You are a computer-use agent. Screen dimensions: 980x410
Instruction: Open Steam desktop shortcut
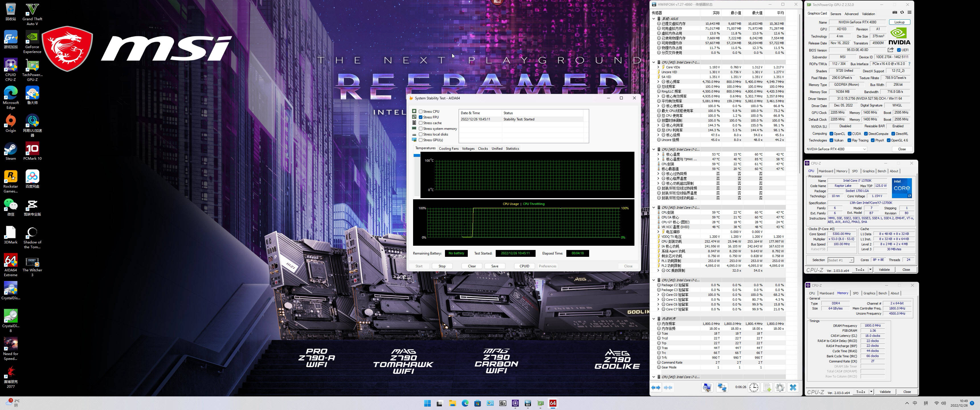click(11, 151)
